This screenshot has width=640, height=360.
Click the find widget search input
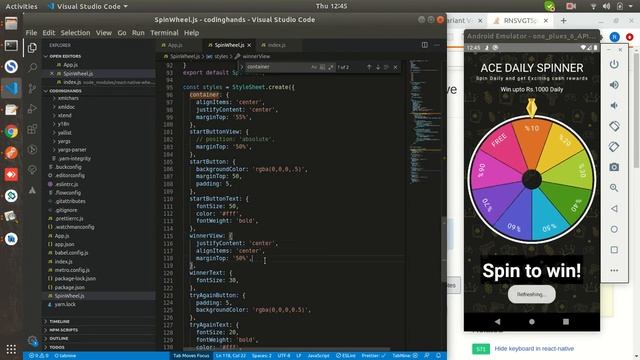pos(278,67)
